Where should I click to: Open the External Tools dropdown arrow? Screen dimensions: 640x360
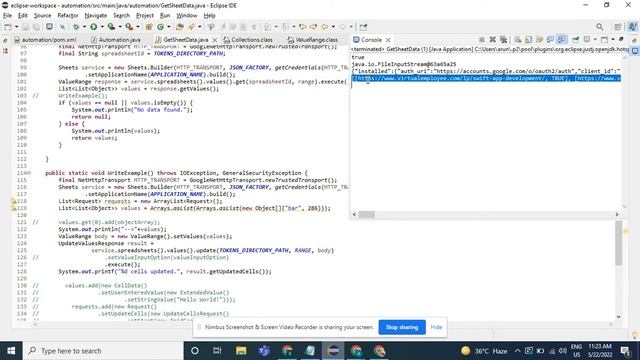(x=138, y=27)
